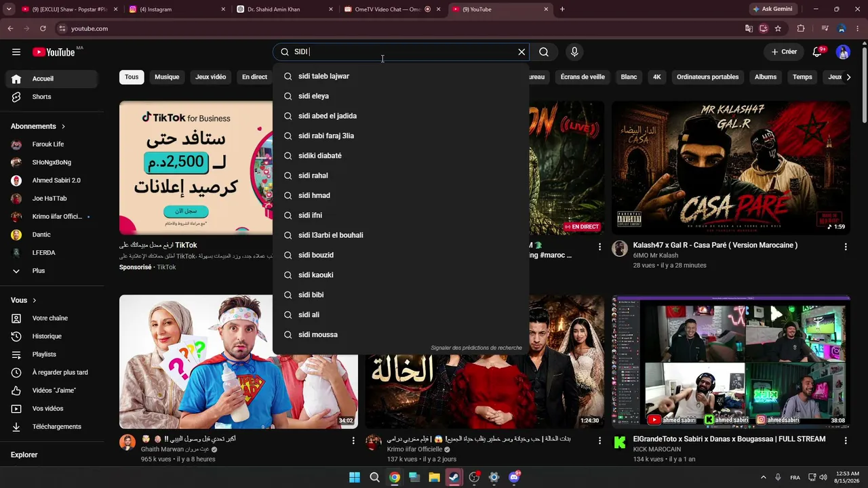The width and height of the screenshot is (868, 488).
Task: Click Signaler des prédictions de recherche
Action: pos(476,348)
